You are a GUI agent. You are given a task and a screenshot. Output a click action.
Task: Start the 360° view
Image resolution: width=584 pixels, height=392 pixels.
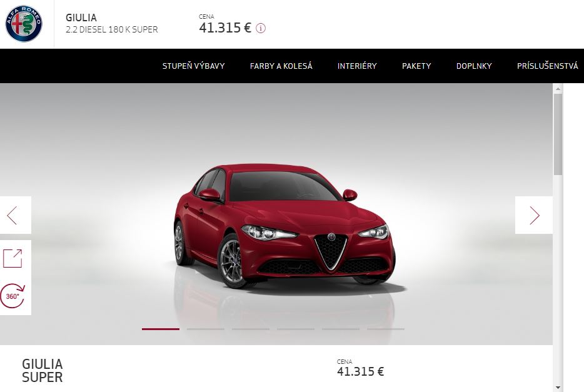tap(13, 296)
